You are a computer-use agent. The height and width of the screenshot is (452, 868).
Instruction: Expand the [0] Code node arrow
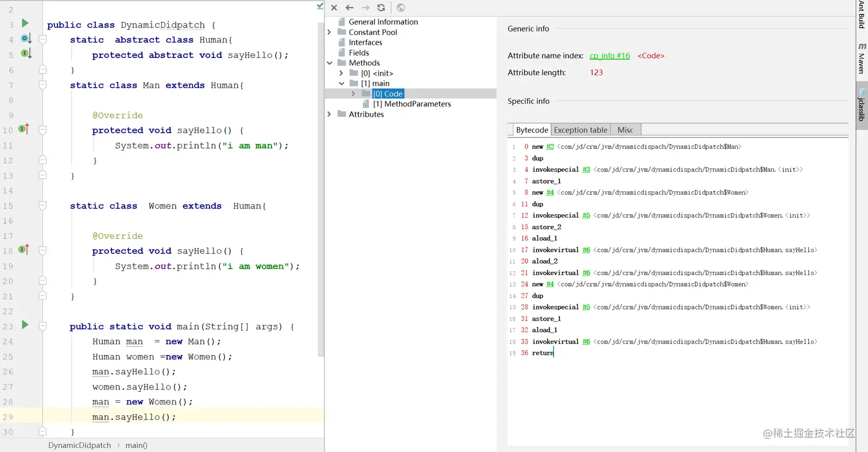tap(353, 94)
